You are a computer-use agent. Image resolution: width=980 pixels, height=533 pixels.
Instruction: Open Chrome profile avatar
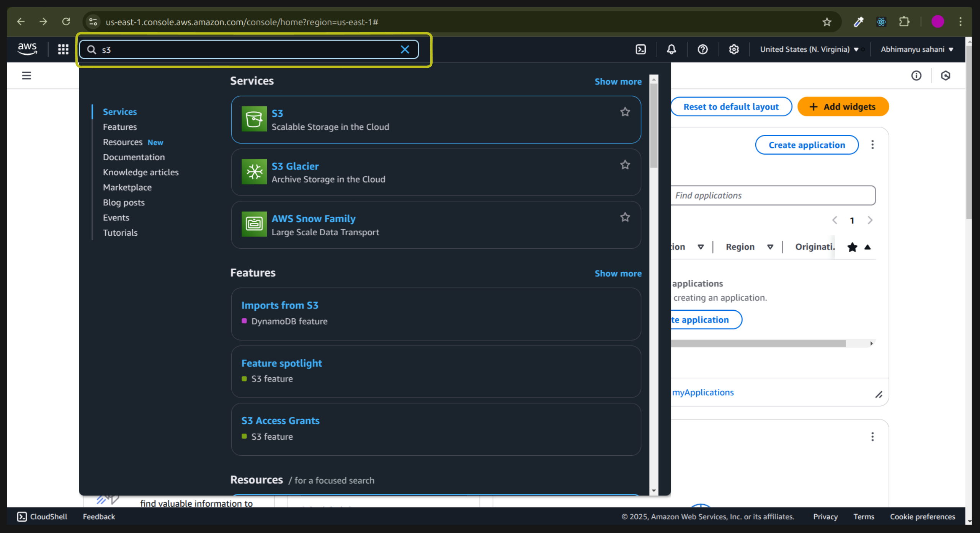click(x=938, y=22)
